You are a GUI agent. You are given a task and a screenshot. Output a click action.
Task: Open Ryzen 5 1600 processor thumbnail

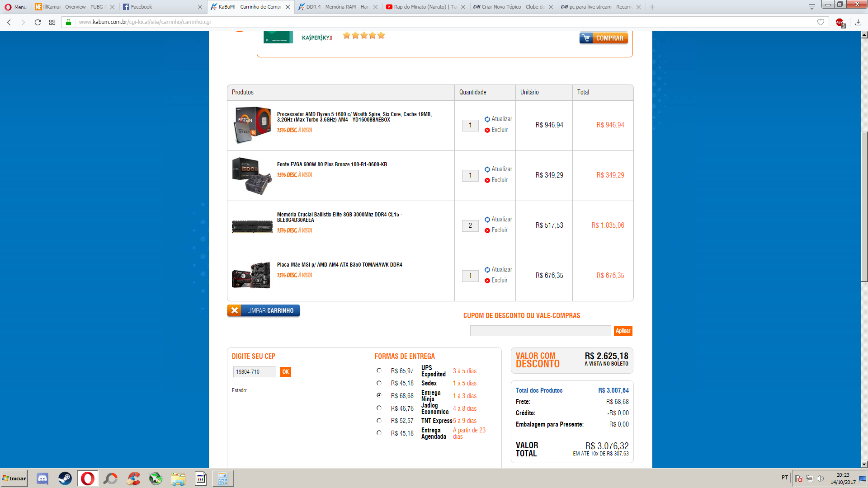pos(252,125)
